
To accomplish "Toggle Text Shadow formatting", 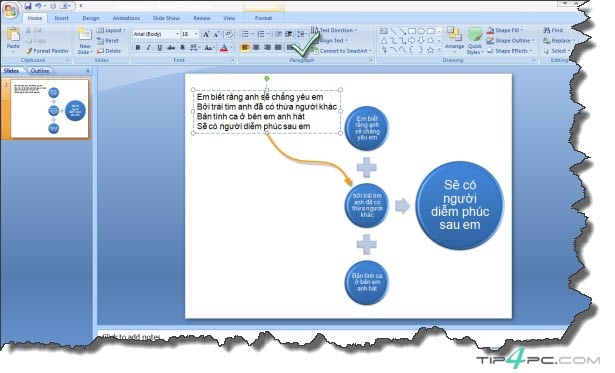I will [182, 47].
